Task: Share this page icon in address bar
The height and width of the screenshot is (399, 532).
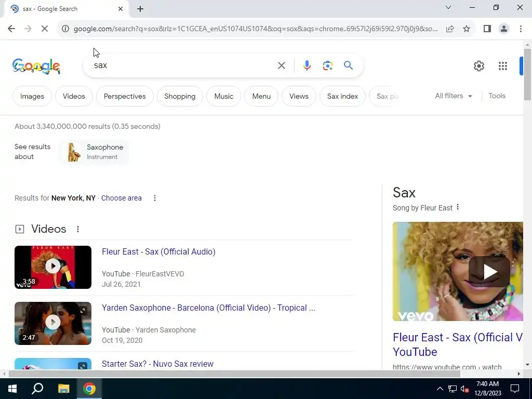Action: click(450, 29)
